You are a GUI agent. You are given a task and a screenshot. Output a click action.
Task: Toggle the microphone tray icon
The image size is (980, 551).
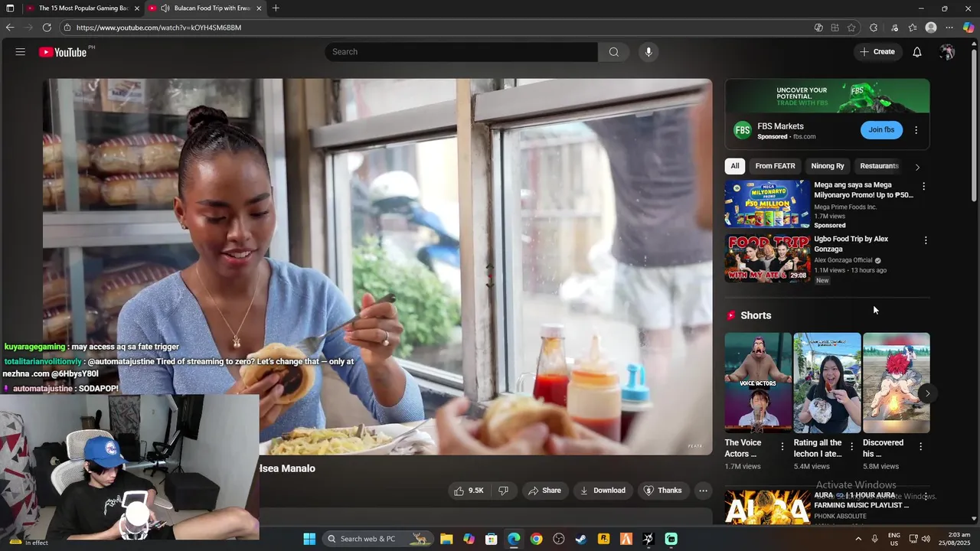click(874, 539)
